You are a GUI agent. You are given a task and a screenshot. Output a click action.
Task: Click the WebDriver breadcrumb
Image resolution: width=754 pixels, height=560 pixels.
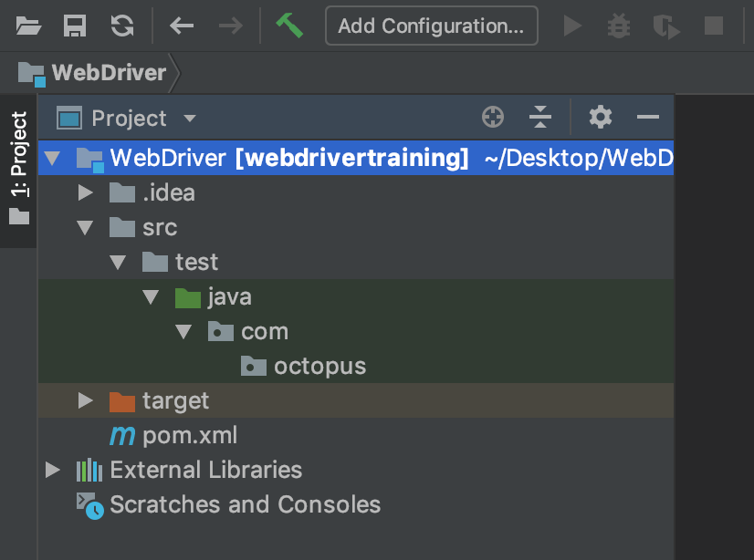pos(109,72)
